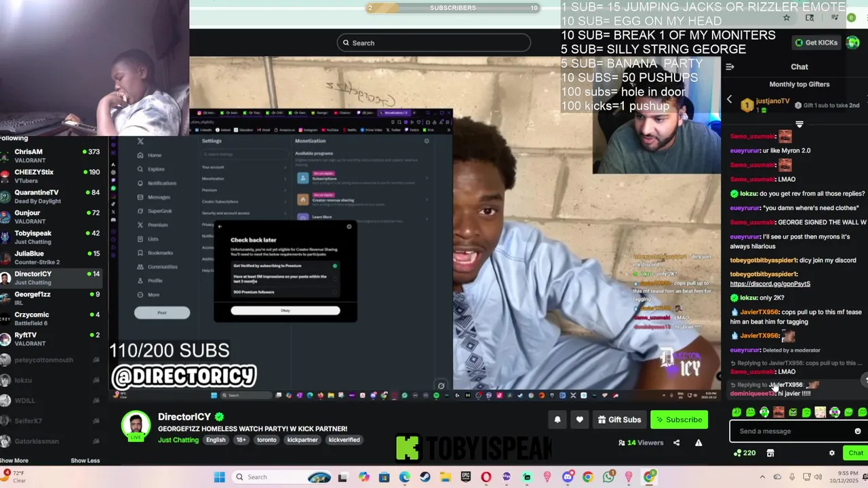
Task: Open Discord from the taskbar
Action: 567,477
